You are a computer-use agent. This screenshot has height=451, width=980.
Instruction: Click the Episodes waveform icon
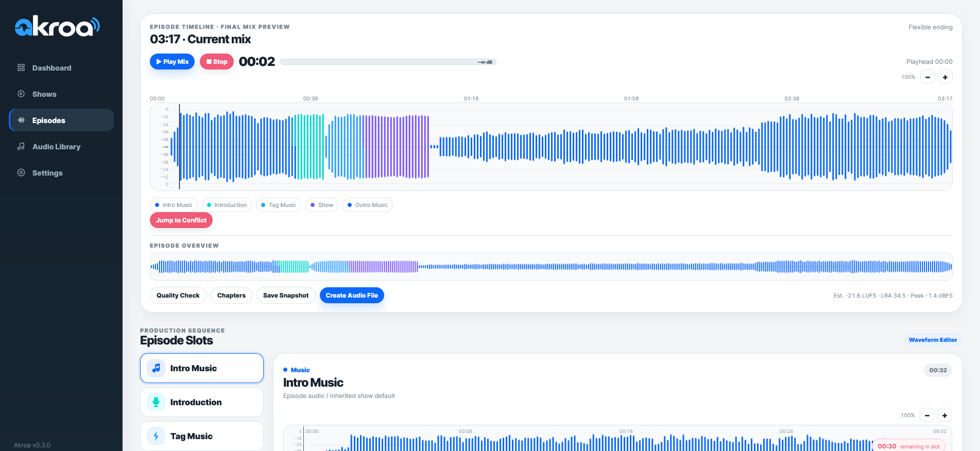tap(21, 120)
